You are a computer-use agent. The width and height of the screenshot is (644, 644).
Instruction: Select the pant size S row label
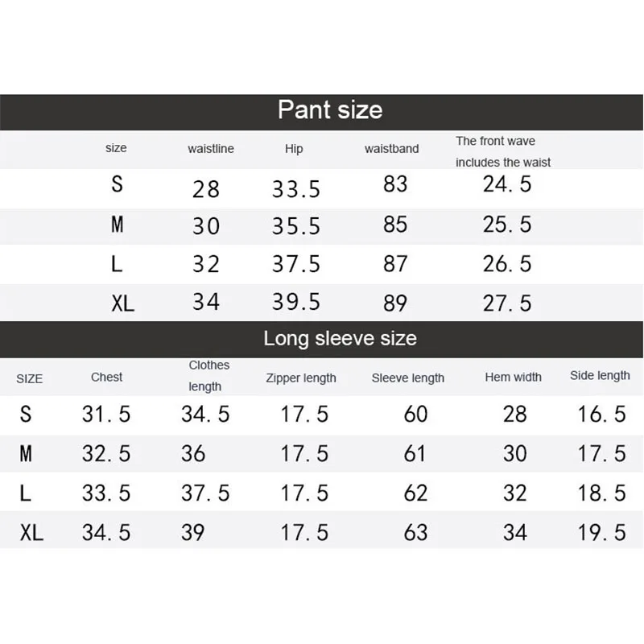click(117, 184)
